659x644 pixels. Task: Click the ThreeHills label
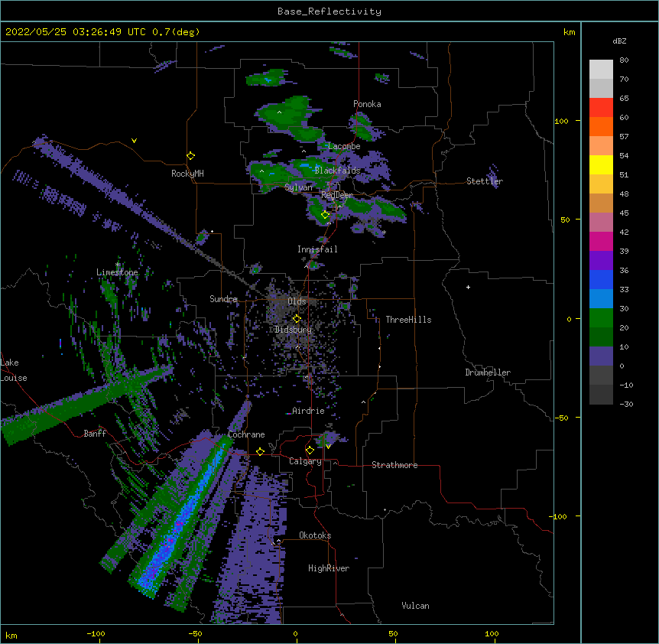(408, 320)
